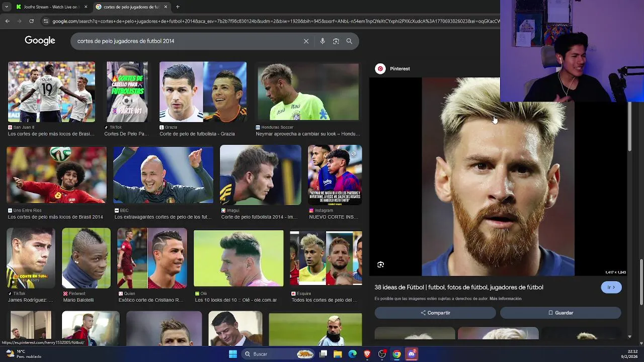Image resolution: width=644 pixels, height=362 pixels.
Task: Click the taskbar Buscar search box
Action: click(278, 354)
